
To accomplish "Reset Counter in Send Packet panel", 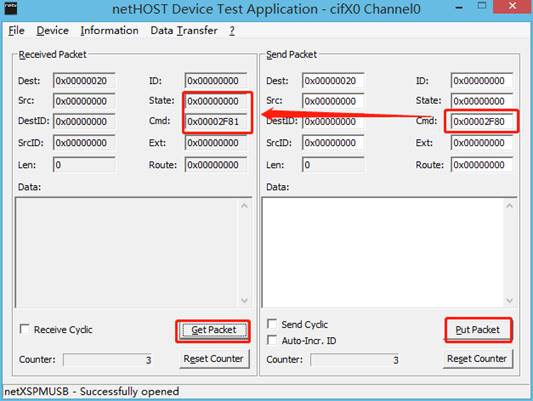I will 478,359.
